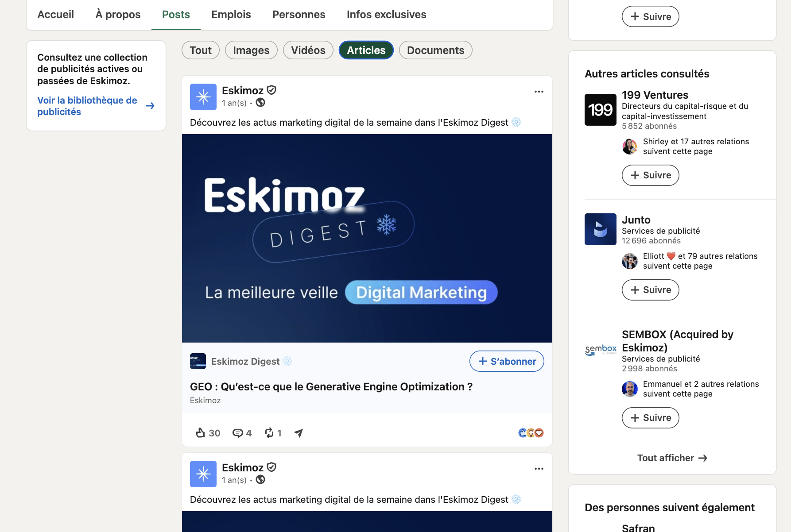The image size is (791, 532).
Task: Click Shirley's profile avatar
Action: [630, 146]
